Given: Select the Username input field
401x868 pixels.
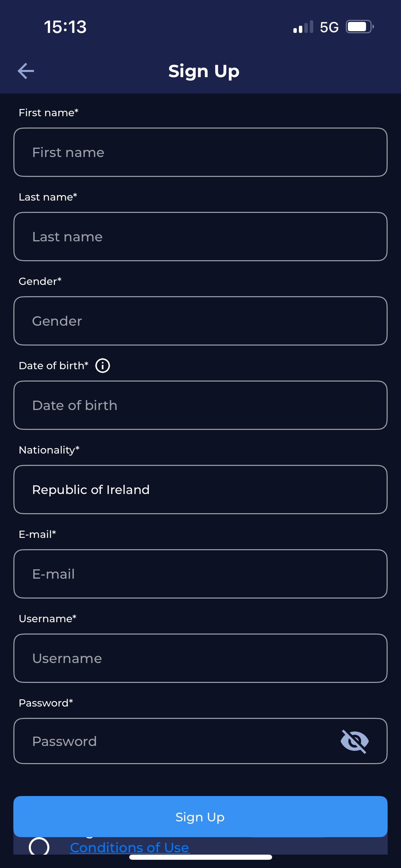Looking at the screenshot, I should [x=200, y=658].
